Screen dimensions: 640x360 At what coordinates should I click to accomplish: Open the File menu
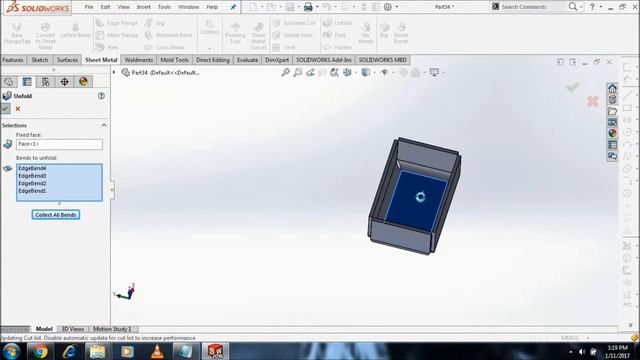89,7
